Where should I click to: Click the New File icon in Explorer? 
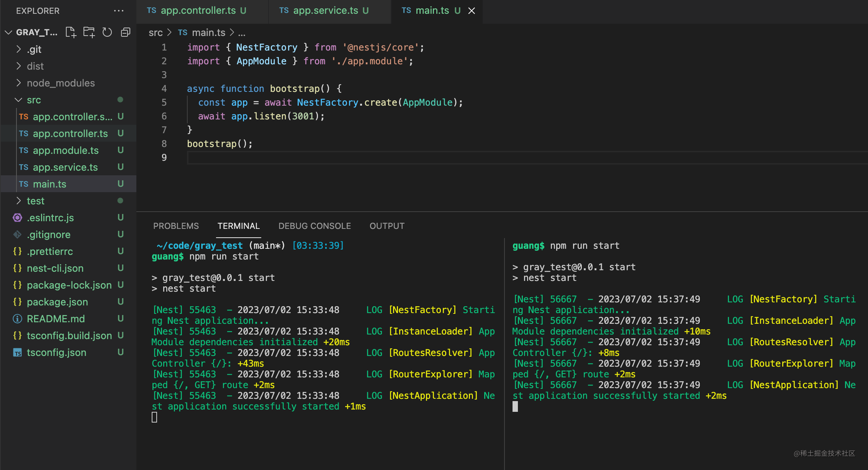[x=71, y=32]
